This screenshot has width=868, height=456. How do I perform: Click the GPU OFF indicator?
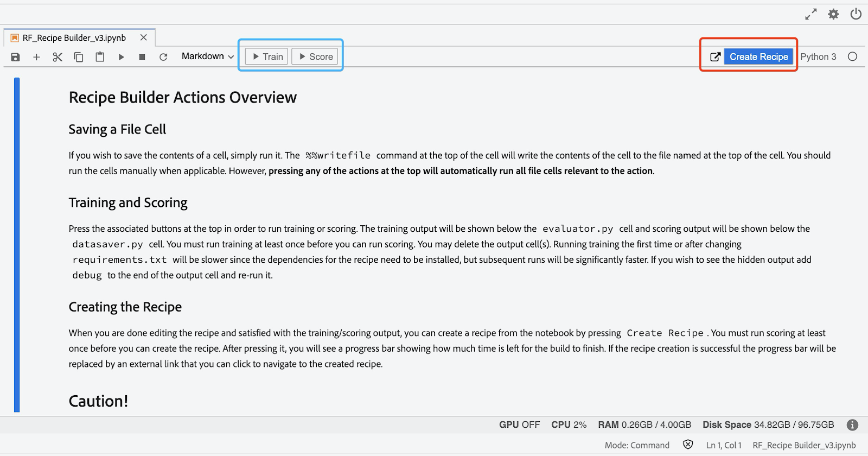(x=519, y=425)
